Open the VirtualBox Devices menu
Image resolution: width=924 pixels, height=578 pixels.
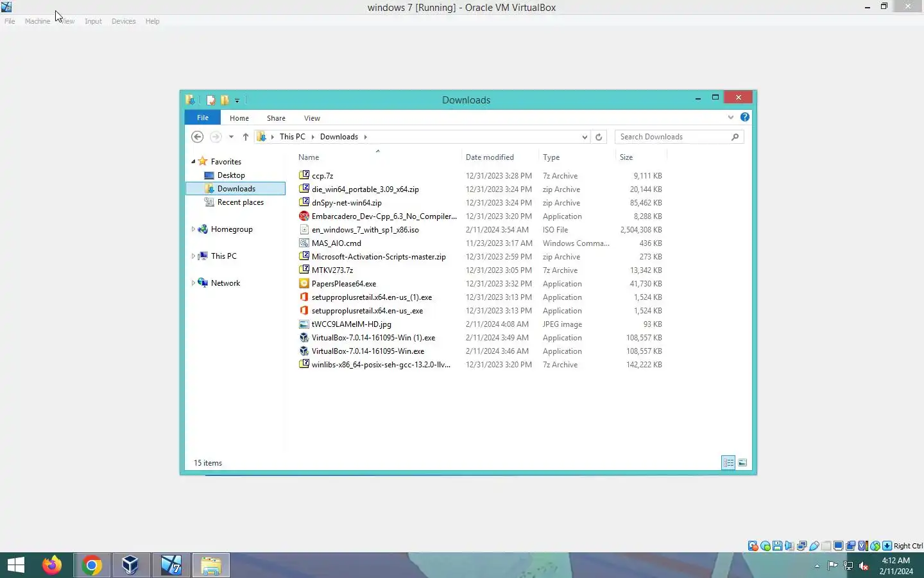123,21
